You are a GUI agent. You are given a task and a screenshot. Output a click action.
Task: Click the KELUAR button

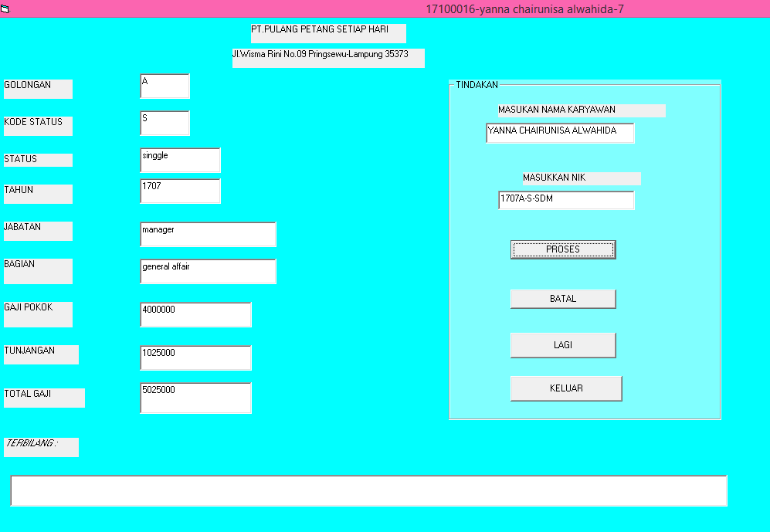click(x=566, y=388)
